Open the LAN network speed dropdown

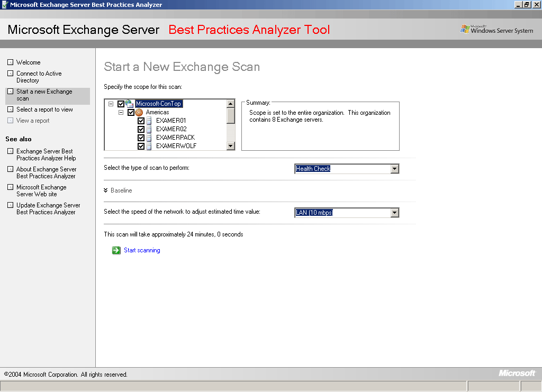(x=394, y=213)
